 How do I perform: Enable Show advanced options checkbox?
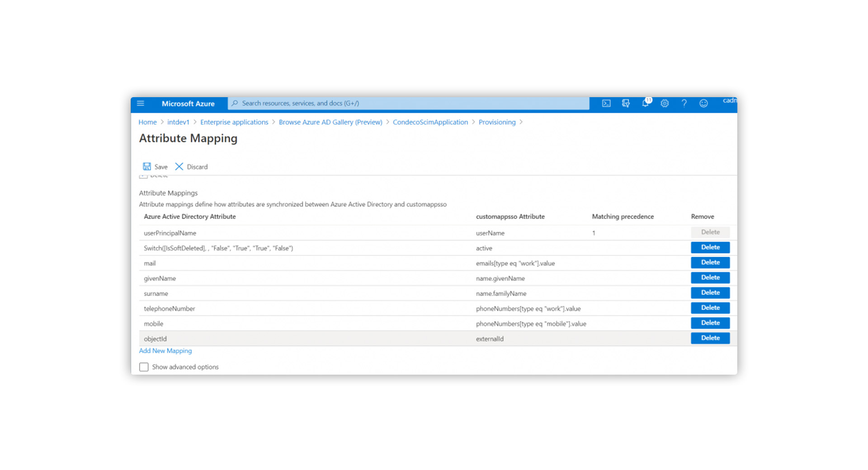[144, 367]
